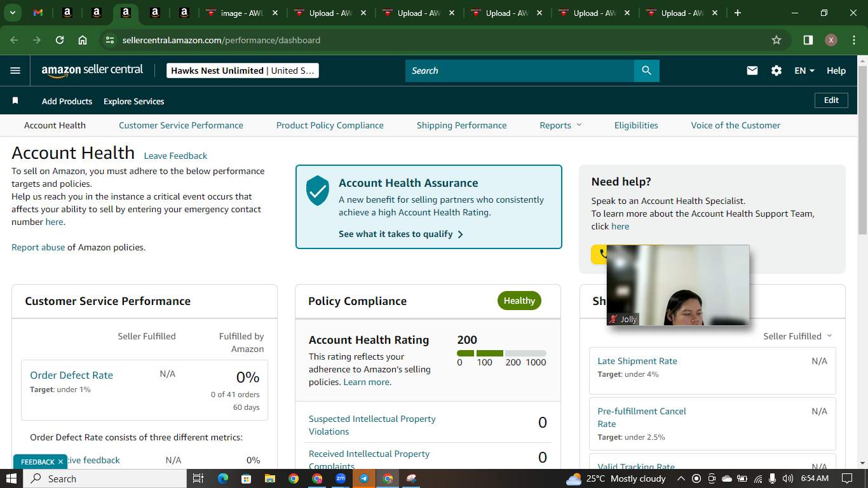Open the Chrome profile avatar

pyautogui.click(x=831, y=40)
